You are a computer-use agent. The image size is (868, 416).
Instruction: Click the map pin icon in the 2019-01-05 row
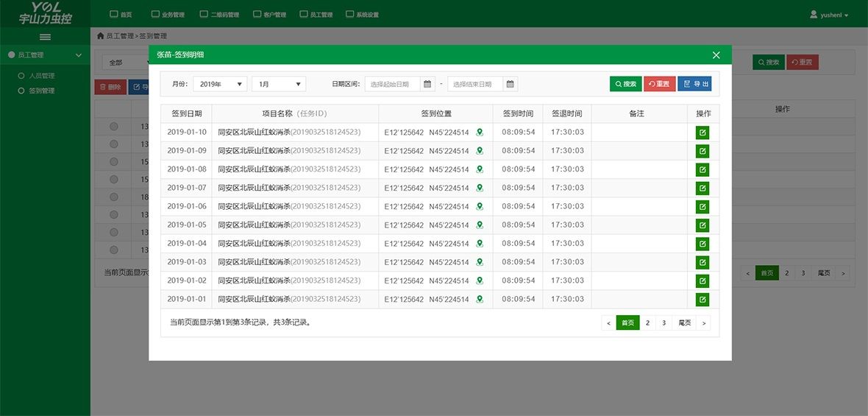480,225
